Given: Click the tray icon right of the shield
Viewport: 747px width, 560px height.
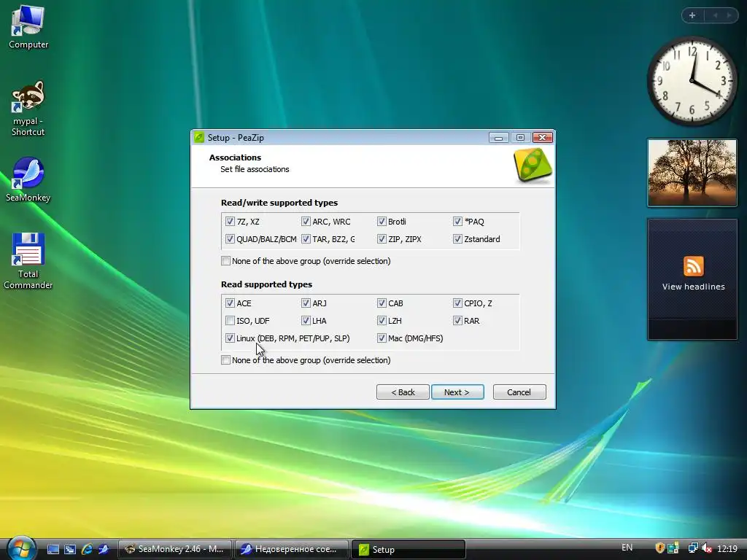Looking at the screenshot, I should 673,548.
